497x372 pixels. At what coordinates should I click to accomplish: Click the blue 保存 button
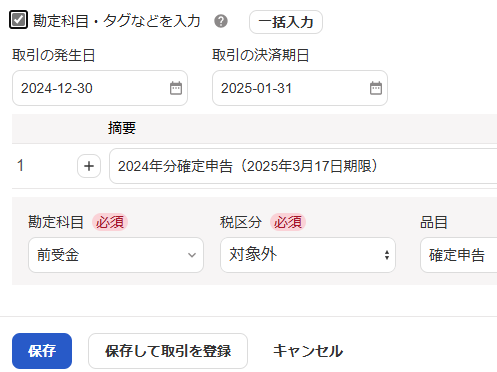[42, 351]
